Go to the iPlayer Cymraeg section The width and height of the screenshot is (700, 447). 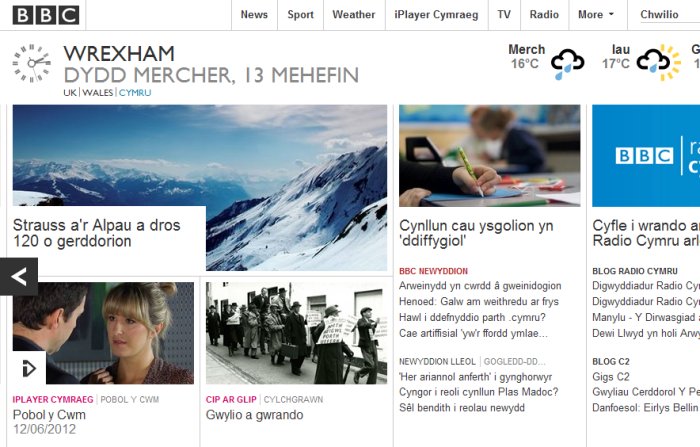436,15
